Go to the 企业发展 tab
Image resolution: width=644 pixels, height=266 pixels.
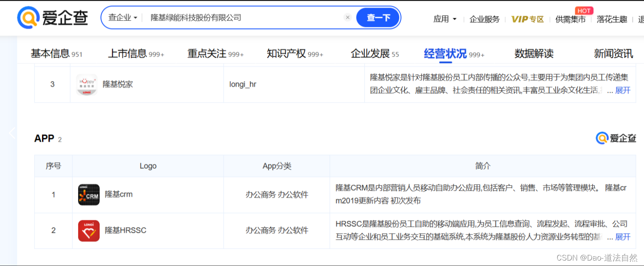coord(375,54)
